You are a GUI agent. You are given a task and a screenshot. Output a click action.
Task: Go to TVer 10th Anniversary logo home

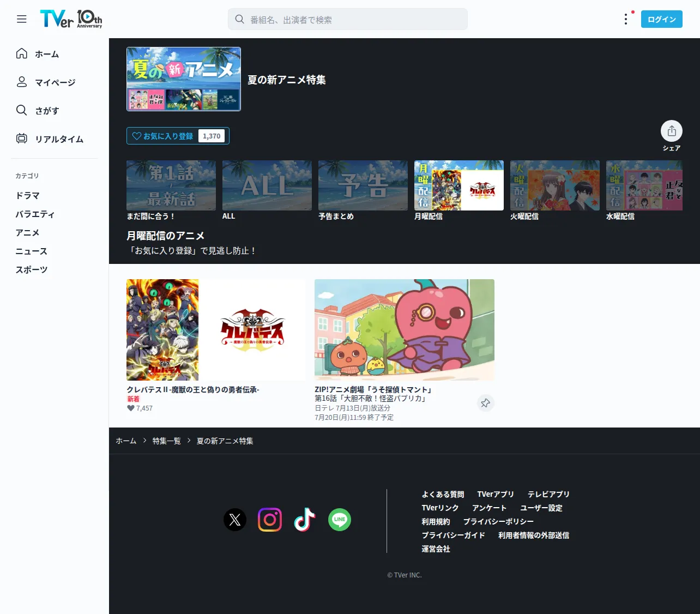(71, 19)
